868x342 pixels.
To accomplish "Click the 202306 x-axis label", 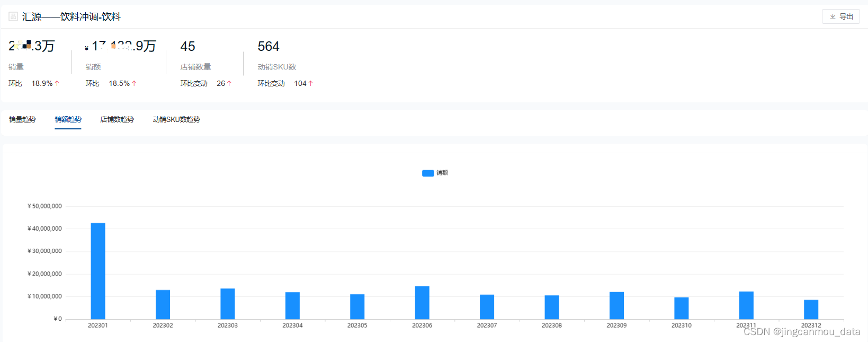I will tap(422, 326).
